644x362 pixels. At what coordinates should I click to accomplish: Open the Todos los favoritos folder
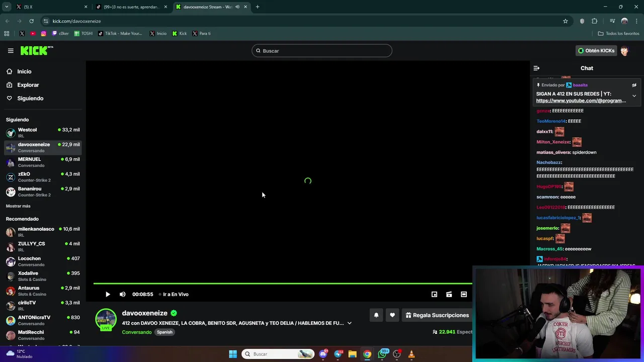[x=618, y=34]
